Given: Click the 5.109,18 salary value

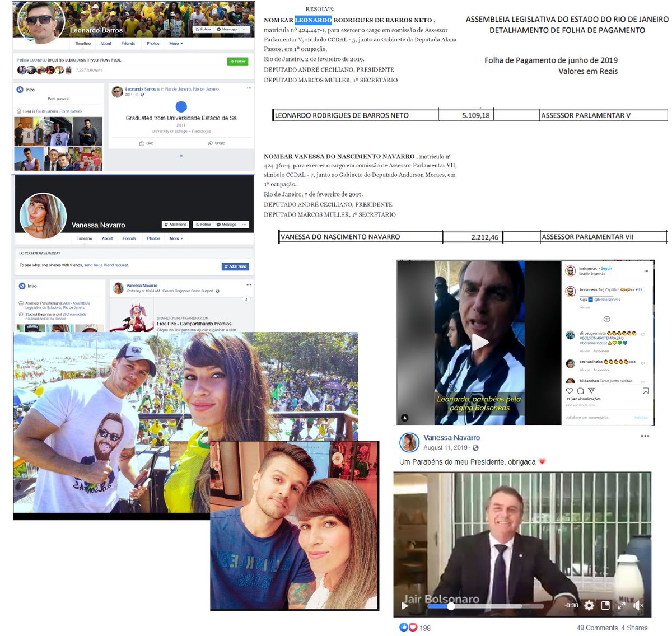Looking at the screenshot, I should point(475,115).
